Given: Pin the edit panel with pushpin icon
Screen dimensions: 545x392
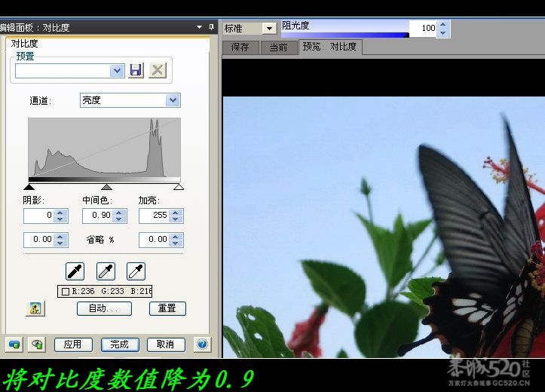Looking at the screenshot, I should (211, 26).
